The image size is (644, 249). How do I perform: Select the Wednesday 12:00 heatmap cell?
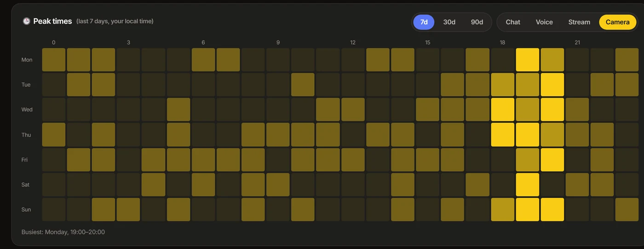[353, 110]
